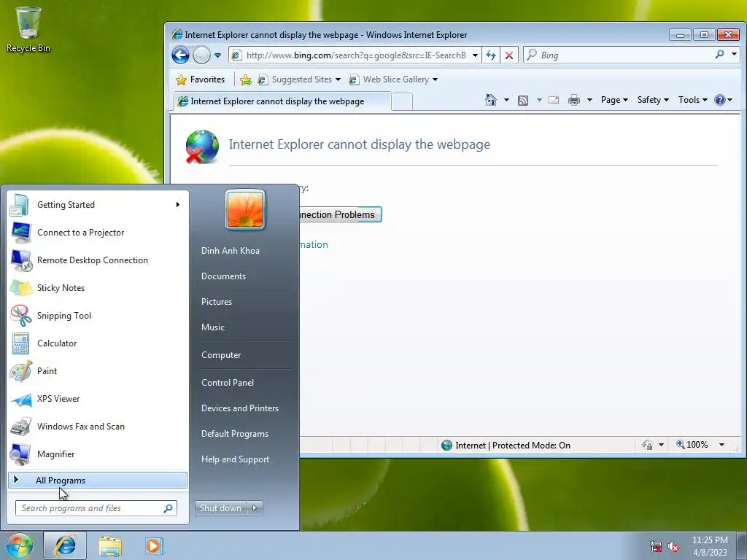Click the Back arrow in Internet Explorer
Viewport: 747px width, 560px height.
(181, 55)
